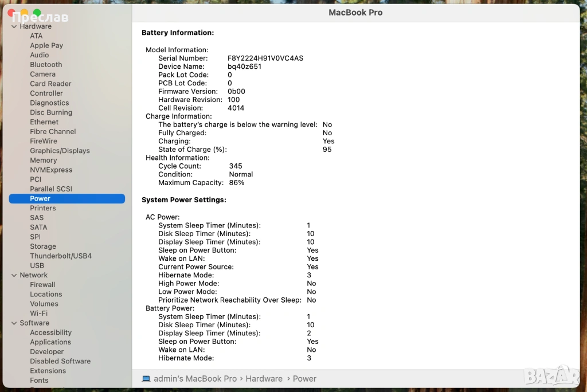Click admin's MacBook Pro in path bar
Screen dimensions: 587x392
[195, 379]
